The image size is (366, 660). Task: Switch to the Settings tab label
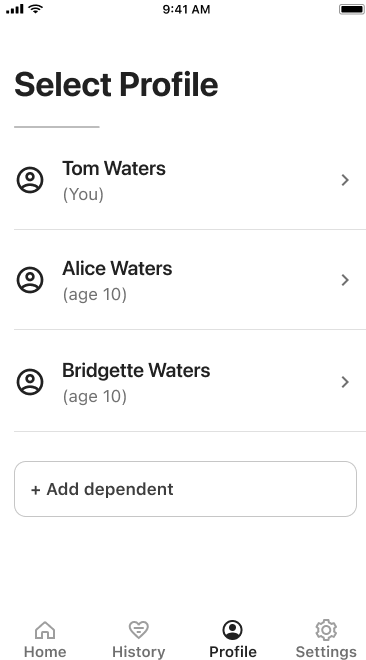(x=326, y=652)
